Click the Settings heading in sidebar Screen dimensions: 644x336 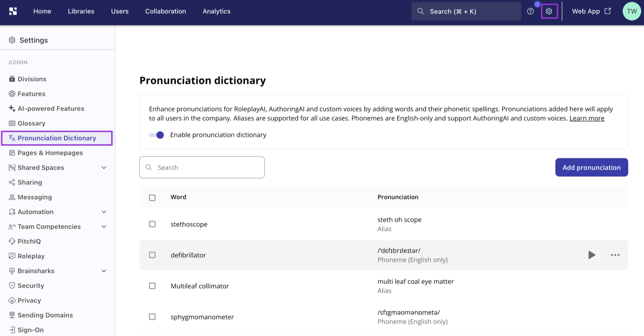click(x=33, y=40)
